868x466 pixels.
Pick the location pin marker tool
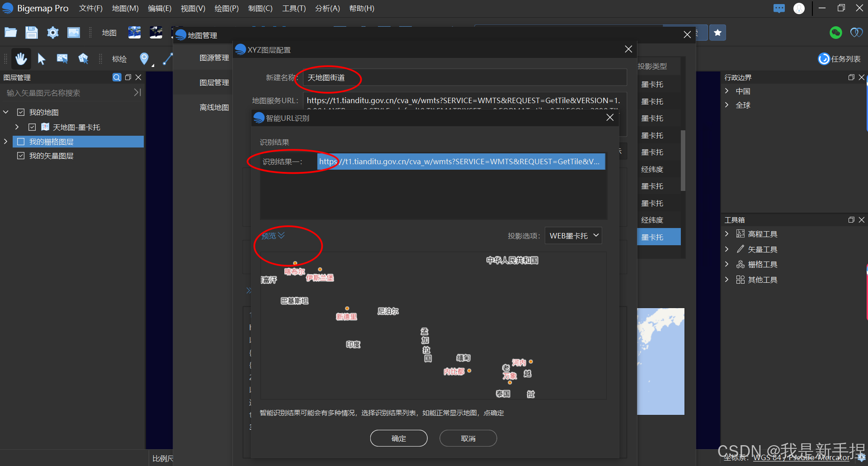(144, 58)
